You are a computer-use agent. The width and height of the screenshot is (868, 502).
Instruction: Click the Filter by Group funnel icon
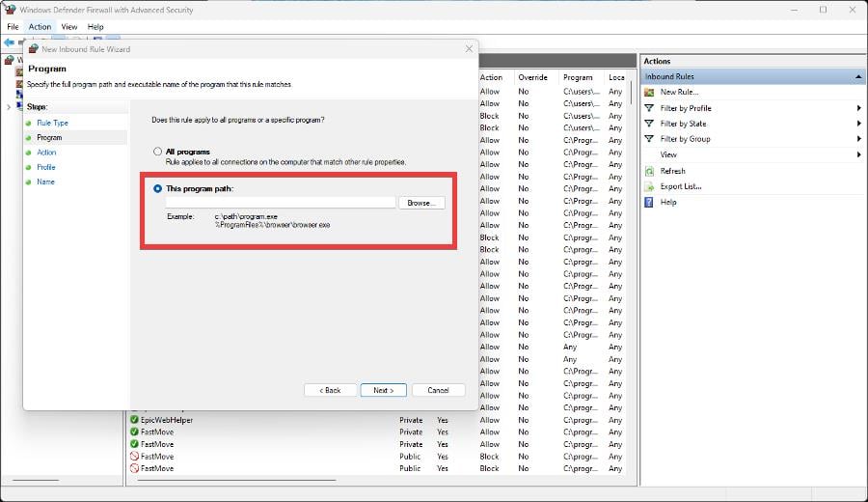coord(649,139)
